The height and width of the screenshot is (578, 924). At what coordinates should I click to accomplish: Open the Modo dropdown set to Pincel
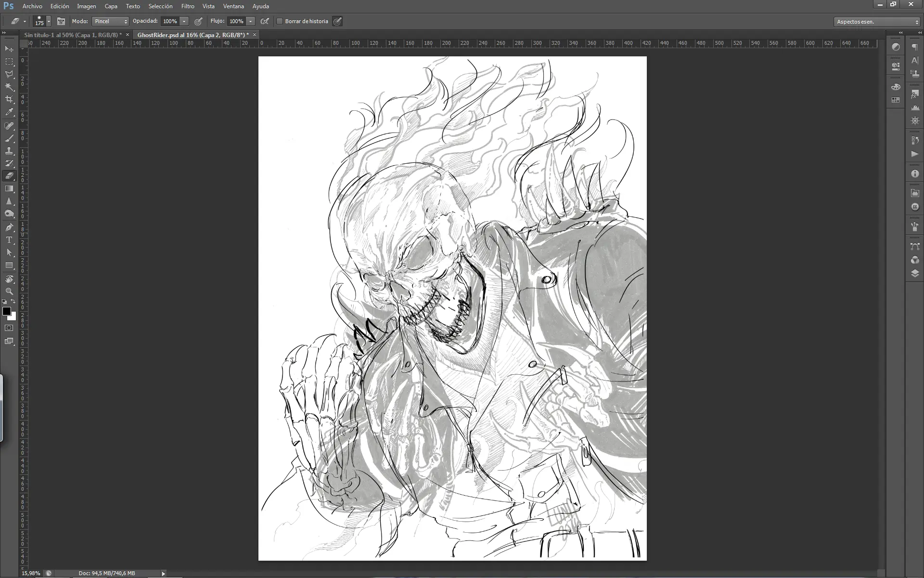pyautogui.click(x=110, y=21)
